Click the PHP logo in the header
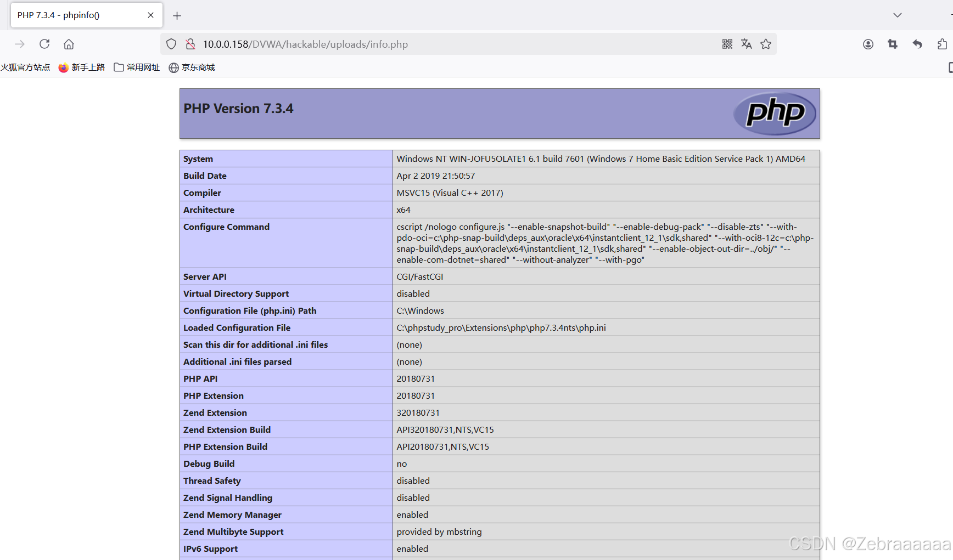 tap(775, 113)
